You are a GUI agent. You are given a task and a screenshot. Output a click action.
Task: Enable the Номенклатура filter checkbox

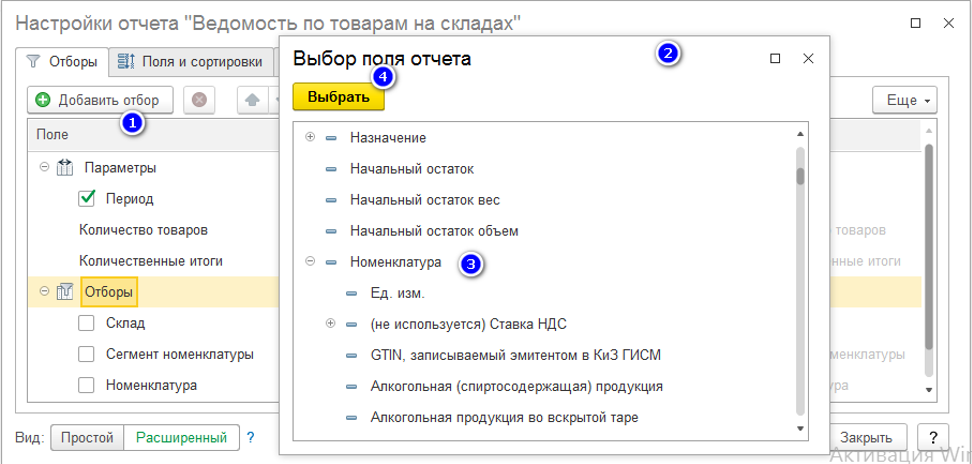(x=87, y=385)
